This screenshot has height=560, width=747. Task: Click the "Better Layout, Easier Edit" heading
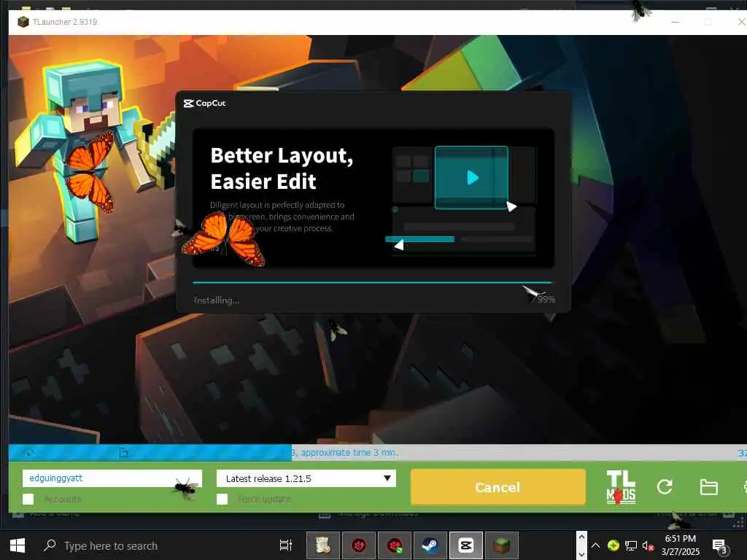pos(282,168)
